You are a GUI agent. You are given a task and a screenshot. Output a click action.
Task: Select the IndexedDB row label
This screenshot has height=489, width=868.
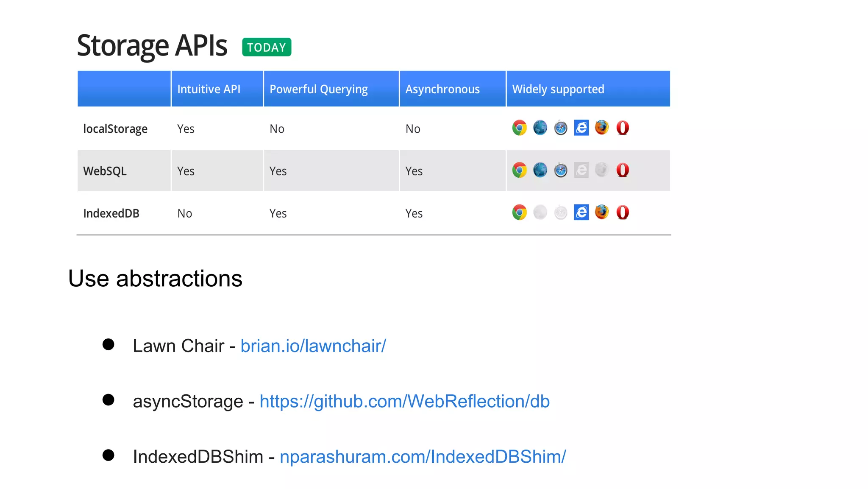click(x=111, y=213)
